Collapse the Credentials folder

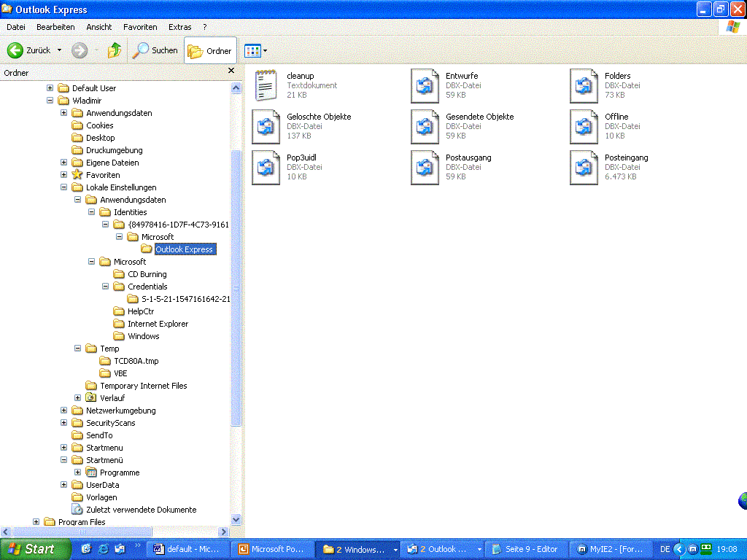(105, 286)
